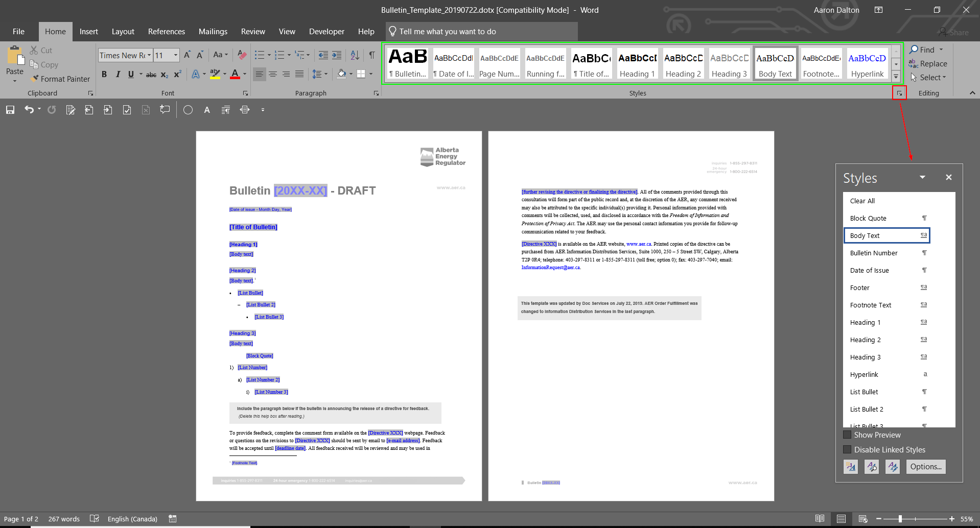
Task: Open the font color dropdown arrow
Action: (x=244, y=75)
